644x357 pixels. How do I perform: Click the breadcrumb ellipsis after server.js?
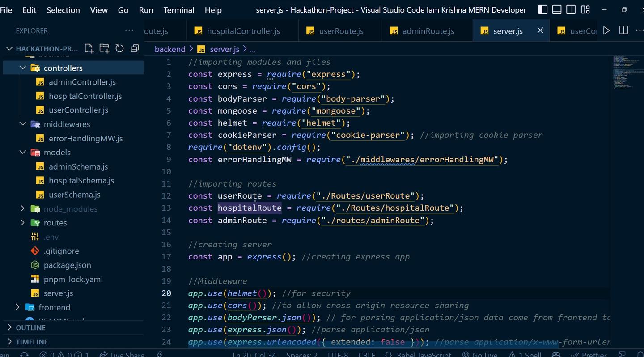click(253, 49)
